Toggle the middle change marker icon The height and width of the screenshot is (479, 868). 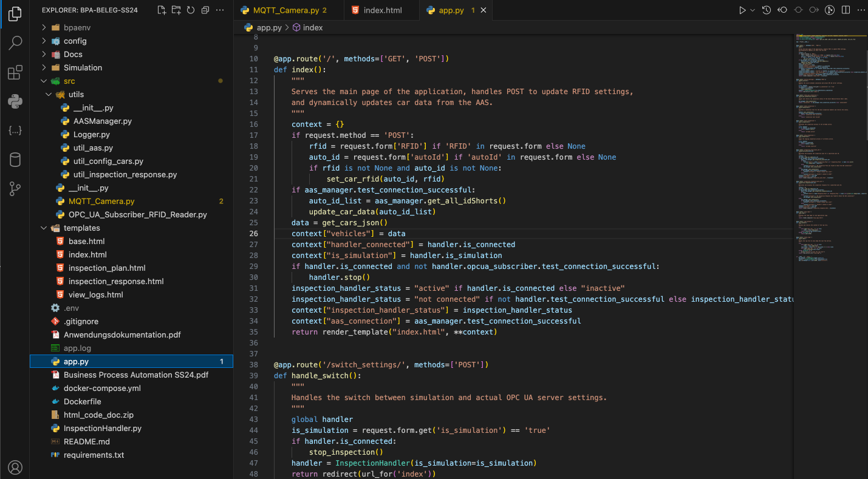[798, 10]
